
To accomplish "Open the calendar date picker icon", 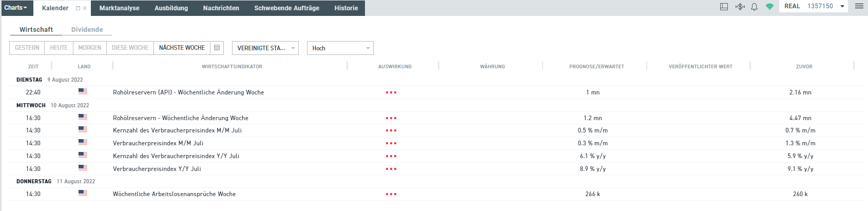I will click(217, 48).
